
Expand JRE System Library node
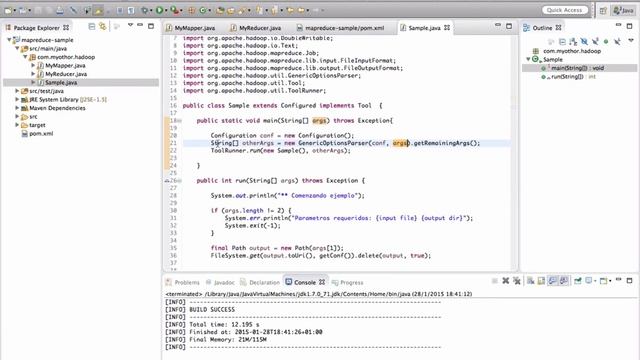point(17,100)
